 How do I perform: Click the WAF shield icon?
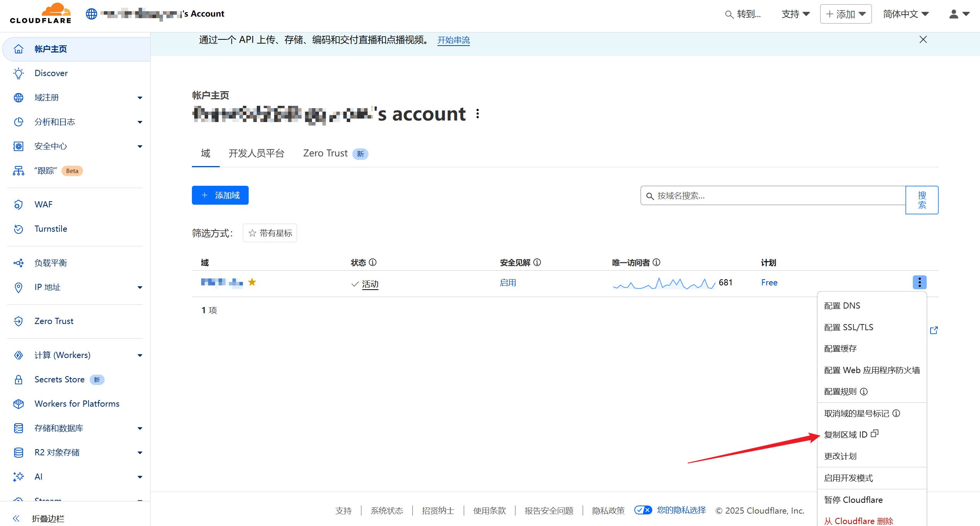point(19,205)
